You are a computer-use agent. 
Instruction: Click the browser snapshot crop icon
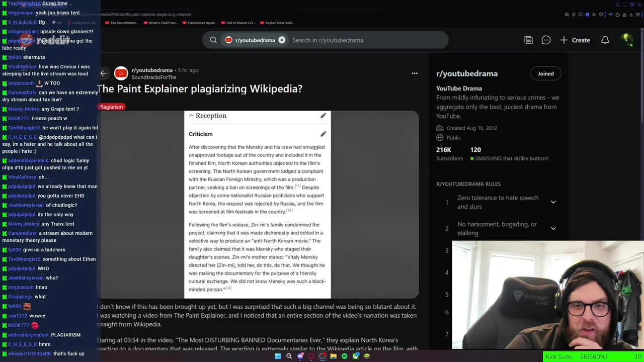pos(581,15)
